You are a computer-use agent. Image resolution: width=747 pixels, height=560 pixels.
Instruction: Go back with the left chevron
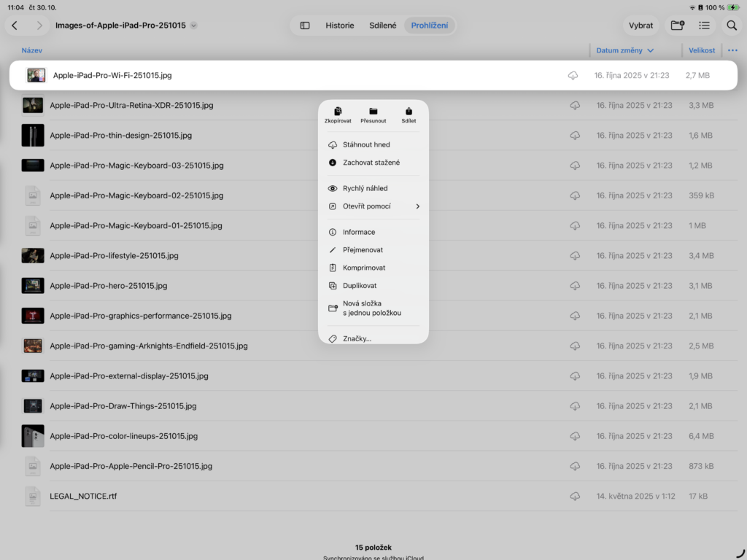[15, 26]
